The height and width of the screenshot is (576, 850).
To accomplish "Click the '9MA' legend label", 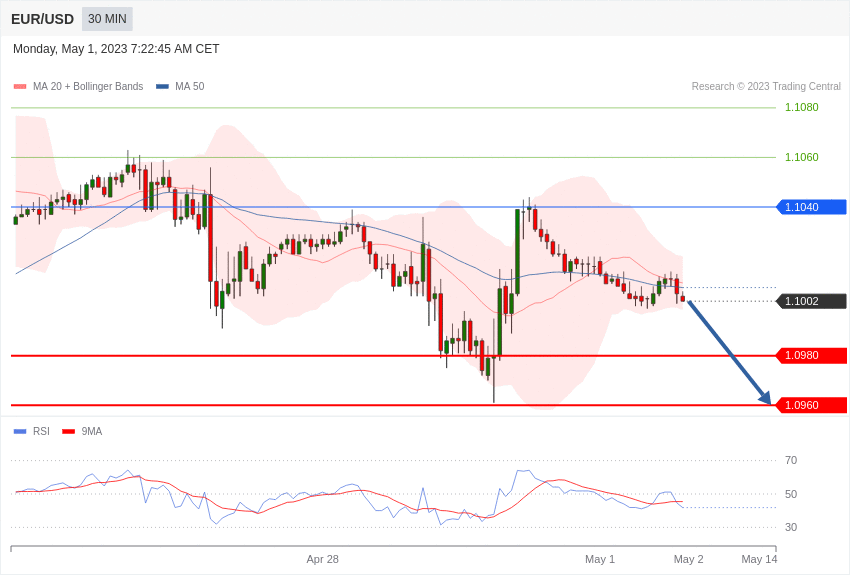I will 92,431.
